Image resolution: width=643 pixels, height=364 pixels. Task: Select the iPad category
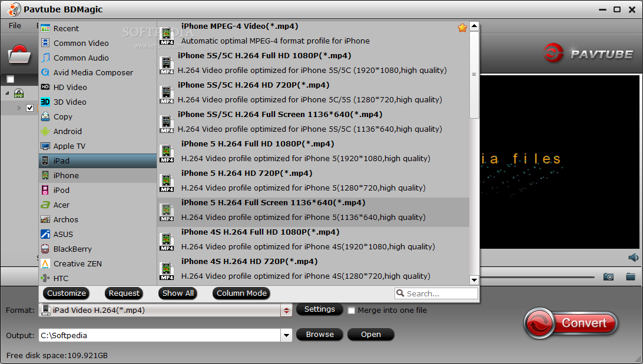tap(98, 161)
